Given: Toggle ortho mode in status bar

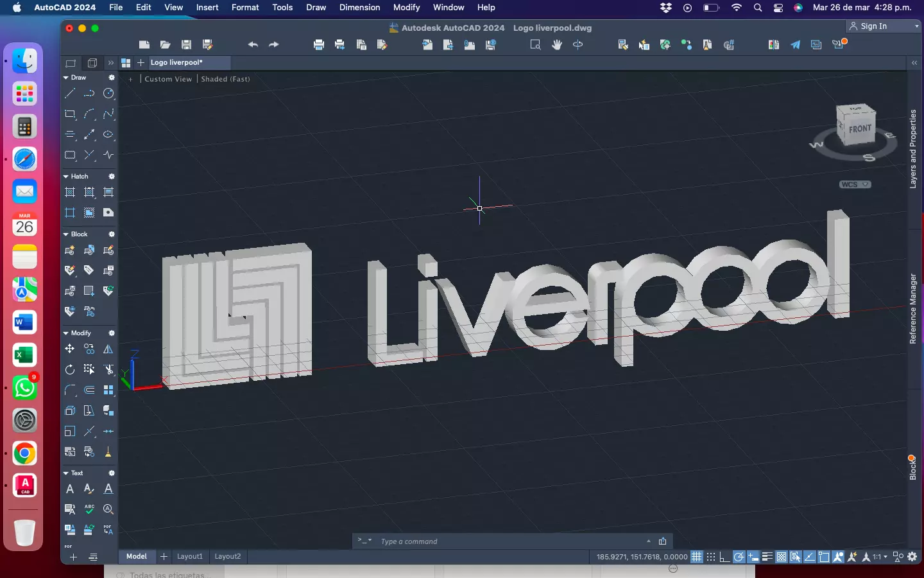Looking at the screenshot, I should coord(724,557).
